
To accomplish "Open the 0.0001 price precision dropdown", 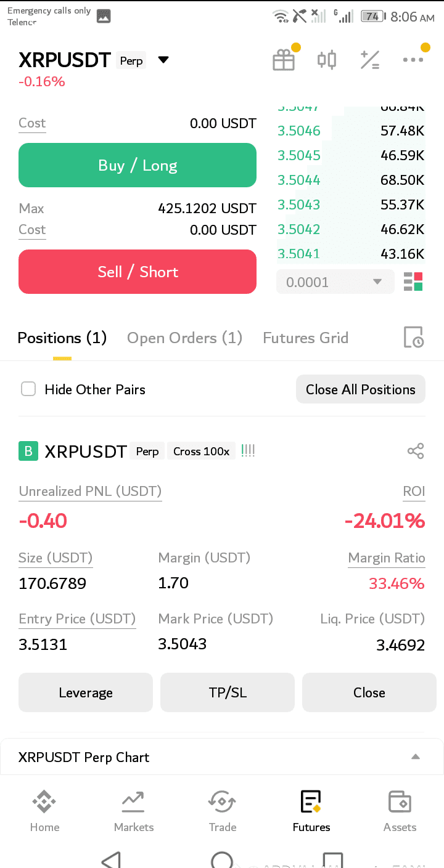I will 335,282.
